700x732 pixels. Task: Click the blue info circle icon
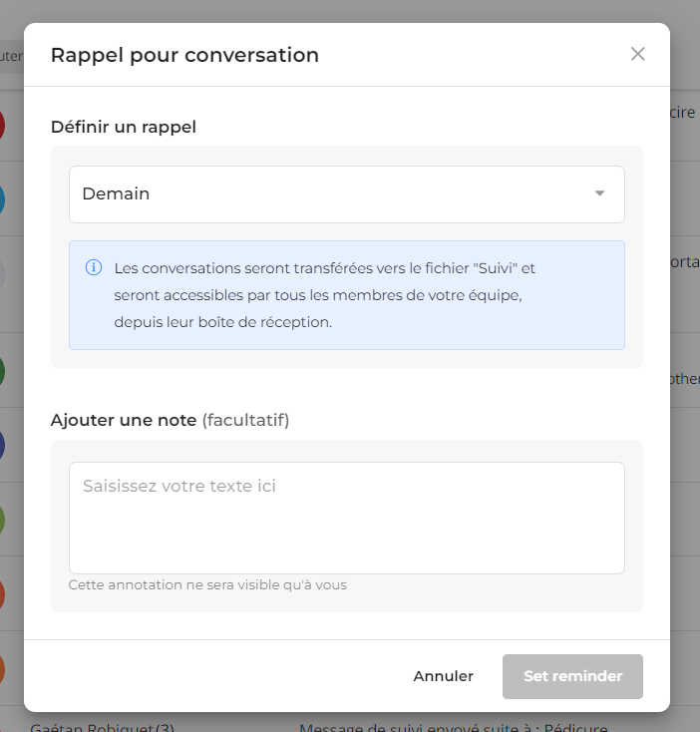click(x=94, y=267)
